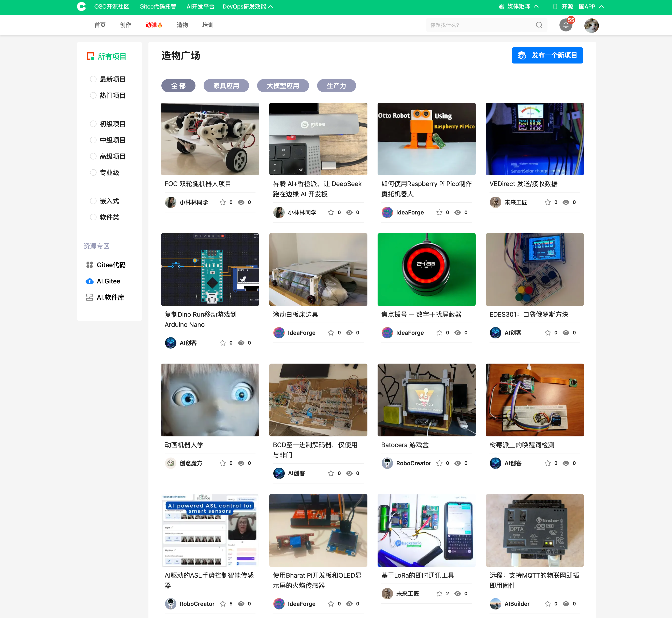Open the Otto Robot Raspberry Pi Pico thumbnail
Screen dimensions: 672x618
(x=426, y=139)
